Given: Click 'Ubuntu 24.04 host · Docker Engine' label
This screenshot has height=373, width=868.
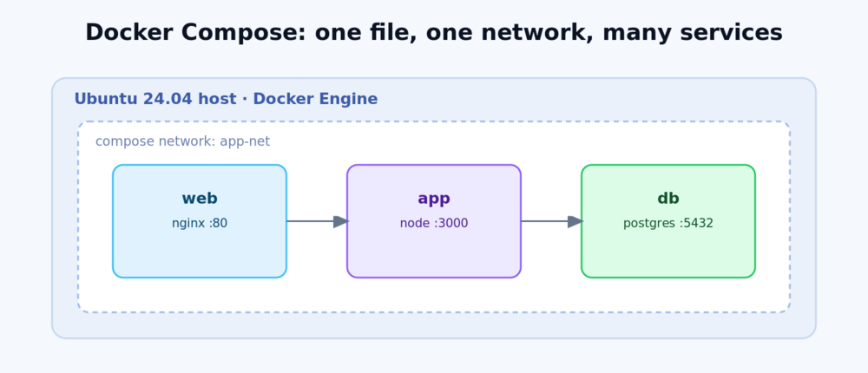Looking at the screenshot, I should click(x=226, y=99).
